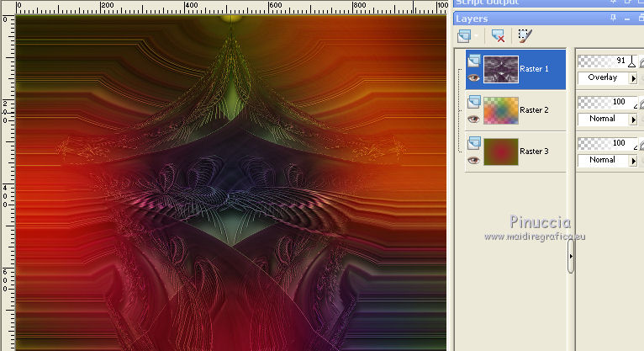Open the Overlay blend mode dropdown for Raster 1
This screenshot has height=351, width=644.
tap(633, 78)
